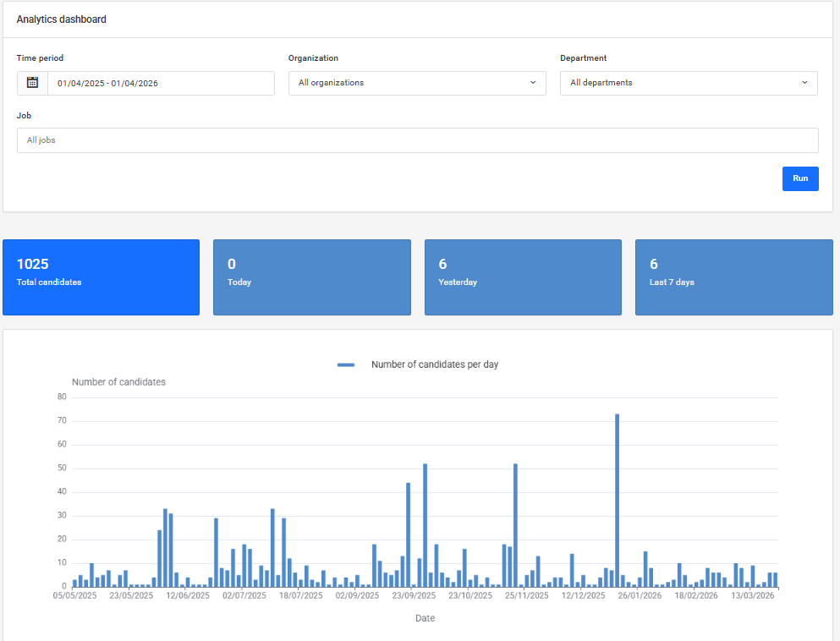
Task: Click the tall bar near 25/11/2025
Action: tap(515, 524)
